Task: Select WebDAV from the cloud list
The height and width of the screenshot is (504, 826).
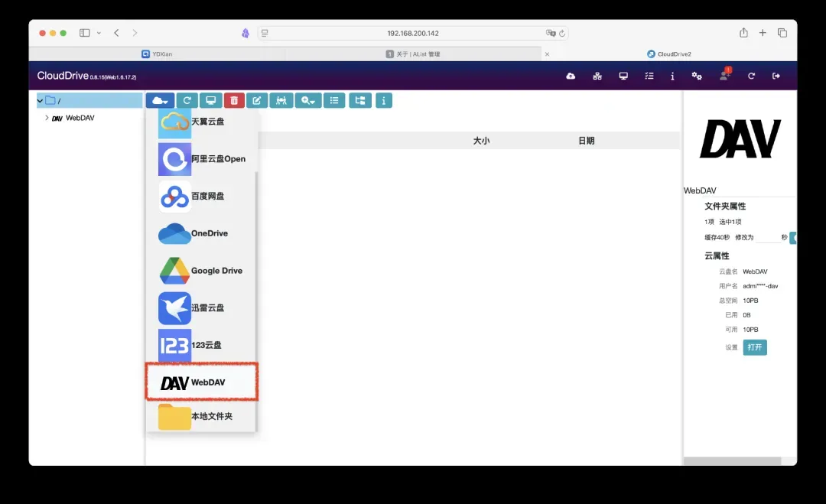Action: point(202,382)
